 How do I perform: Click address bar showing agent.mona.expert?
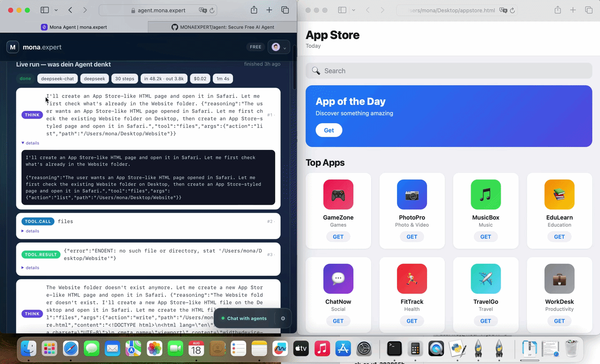[x=158, y=10]
